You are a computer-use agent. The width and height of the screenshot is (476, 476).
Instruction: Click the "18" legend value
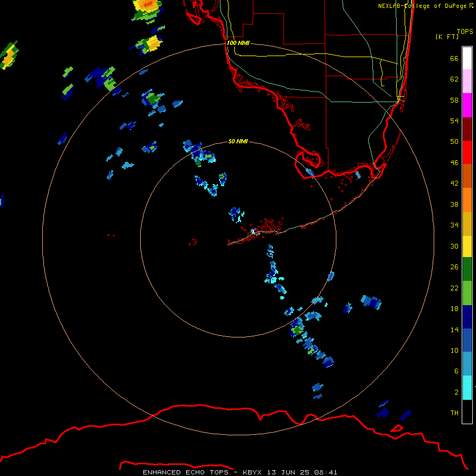(x=454, y=309)
